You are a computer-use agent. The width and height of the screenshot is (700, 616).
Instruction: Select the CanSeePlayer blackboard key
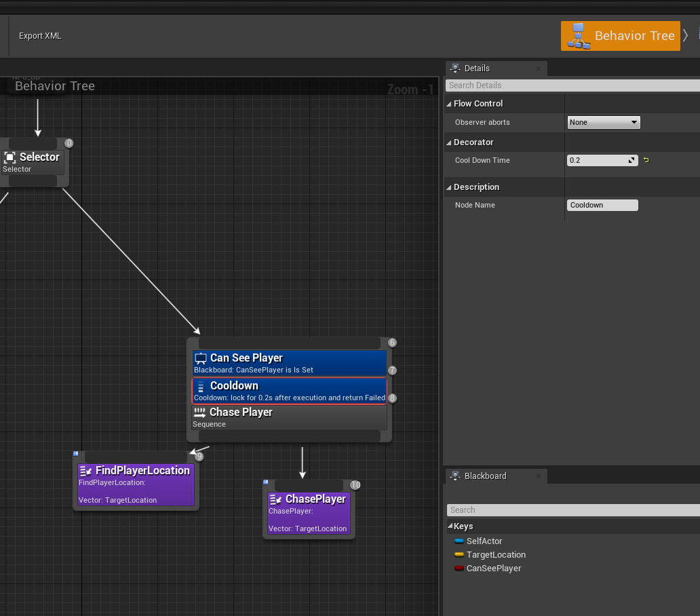(493, 569)
